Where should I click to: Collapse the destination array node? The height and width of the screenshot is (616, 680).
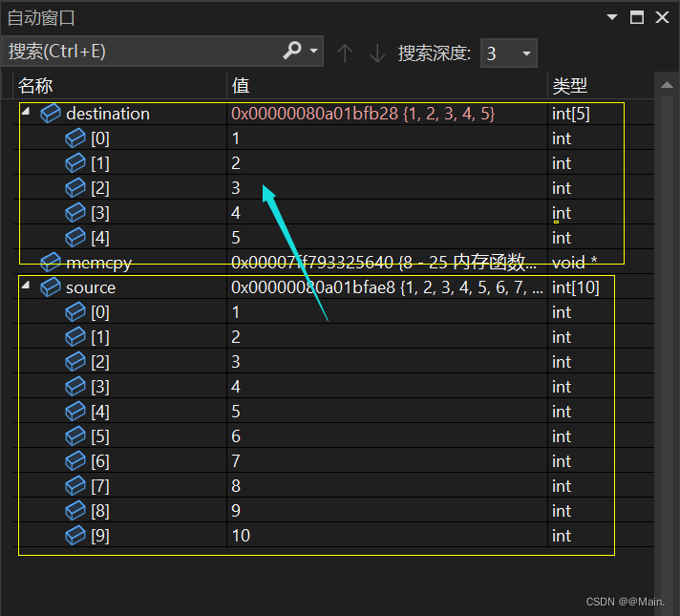26,112
